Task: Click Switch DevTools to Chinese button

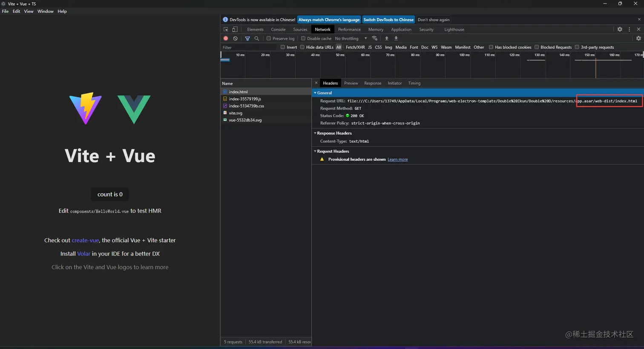Action: tap(388, 20)
